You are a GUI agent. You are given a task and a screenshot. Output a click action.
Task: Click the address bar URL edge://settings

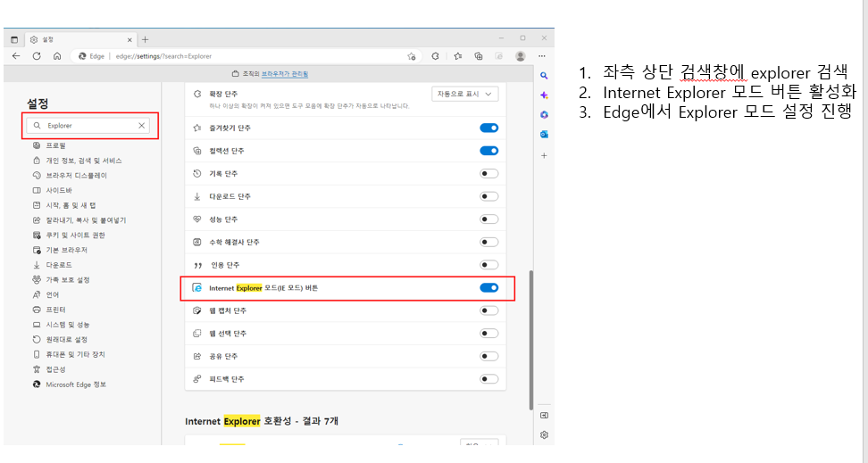click(x=163, y=56)
